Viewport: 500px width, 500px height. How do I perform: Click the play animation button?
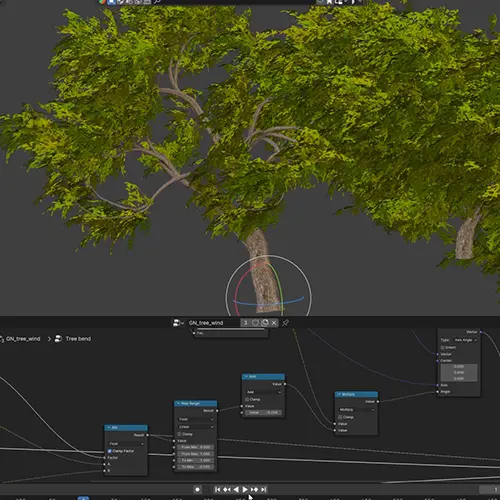point(245,489)
